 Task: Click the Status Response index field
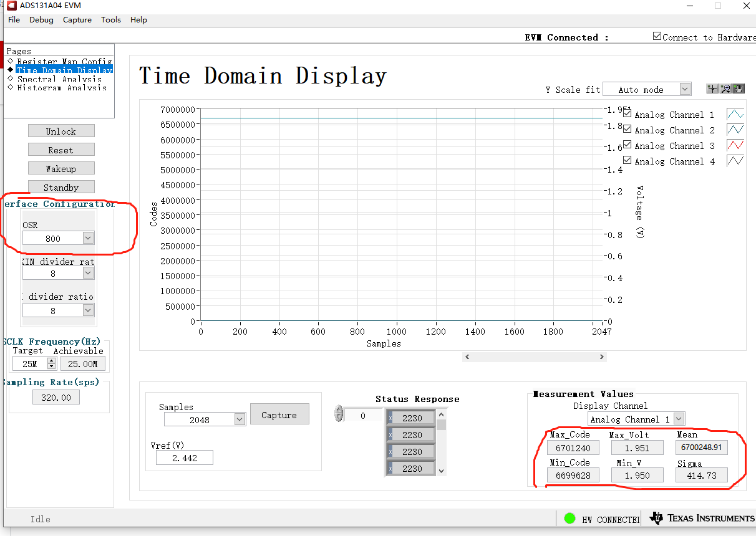[x=363, y=415]
